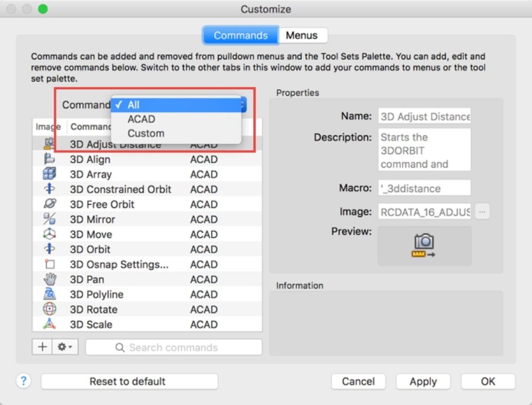Select the 3D Rotate icon
Image resolution: width=532 pixels, height=405 pixels.
coord(49,309)
